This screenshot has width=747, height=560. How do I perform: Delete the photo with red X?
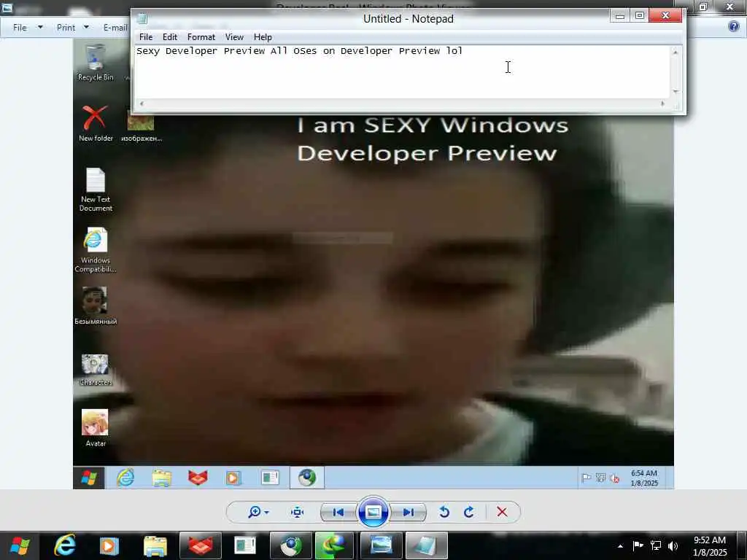coord(502,512)
